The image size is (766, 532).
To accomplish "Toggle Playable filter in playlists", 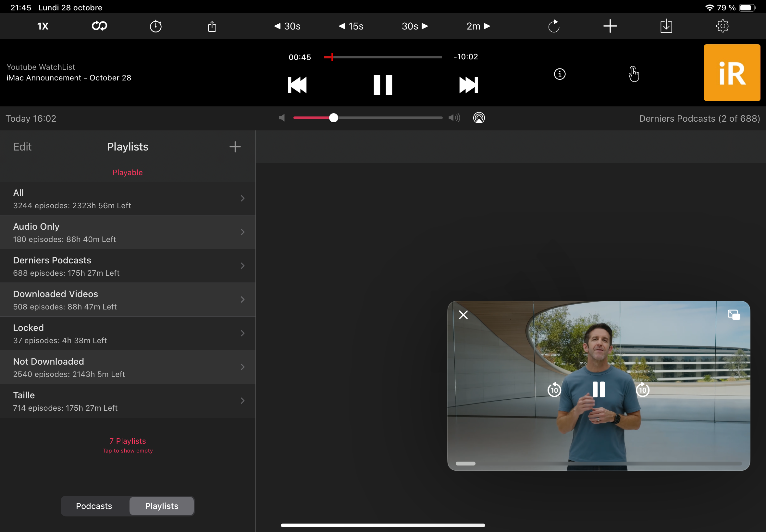I will [x=127, y=172].
